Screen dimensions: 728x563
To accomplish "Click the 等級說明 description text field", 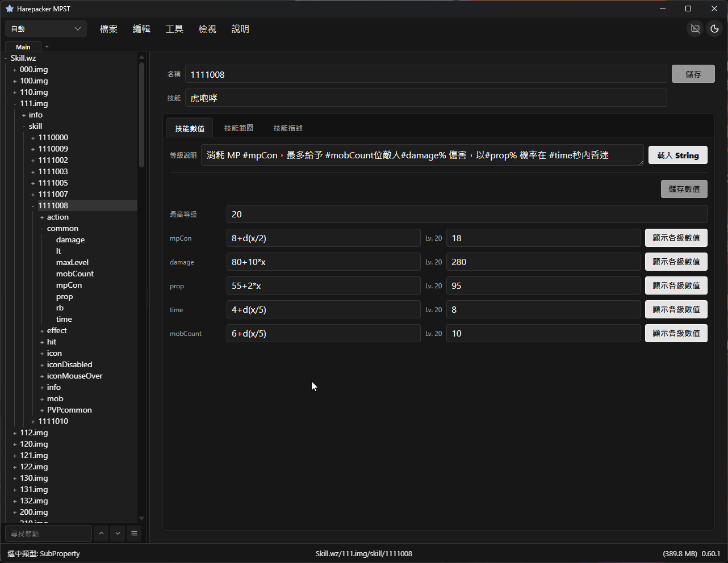I will [422, 155].
